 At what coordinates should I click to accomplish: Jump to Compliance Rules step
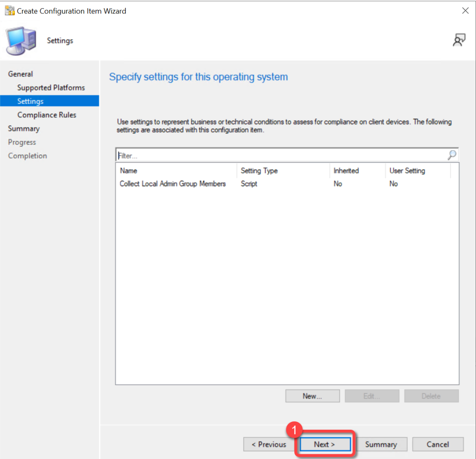pyautogui.click(x=46, y=115)
